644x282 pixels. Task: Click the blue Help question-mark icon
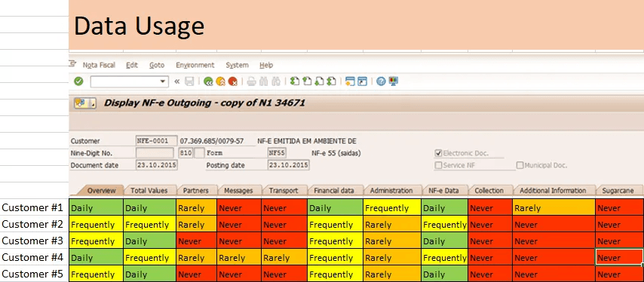(x=381, y=81)
